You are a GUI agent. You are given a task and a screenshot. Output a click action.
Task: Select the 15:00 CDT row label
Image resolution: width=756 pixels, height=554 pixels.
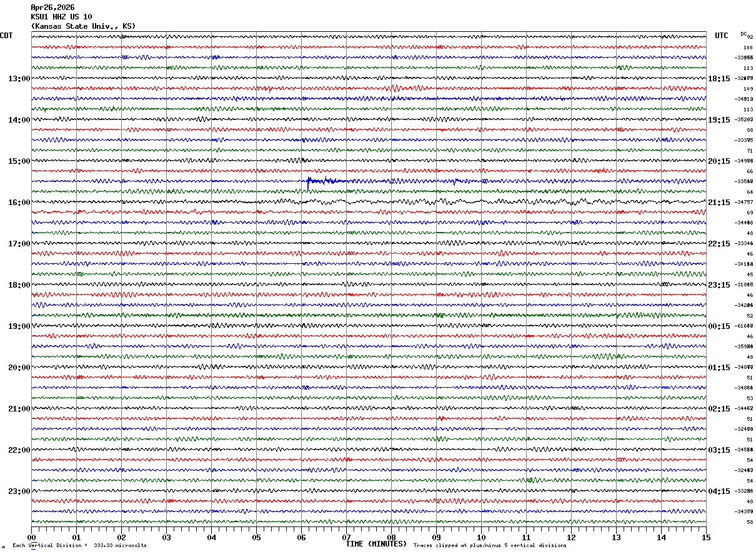[19, 161]
